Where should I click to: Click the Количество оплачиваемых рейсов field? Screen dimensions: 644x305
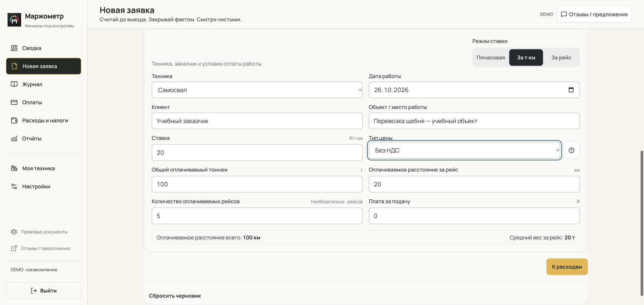[x=257, y=216]
